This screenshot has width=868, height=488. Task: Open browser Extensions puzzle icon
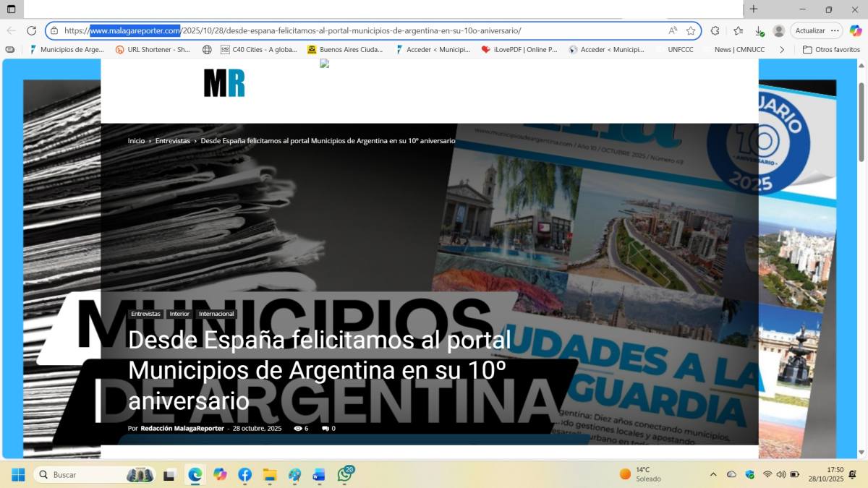pos(715,30)
